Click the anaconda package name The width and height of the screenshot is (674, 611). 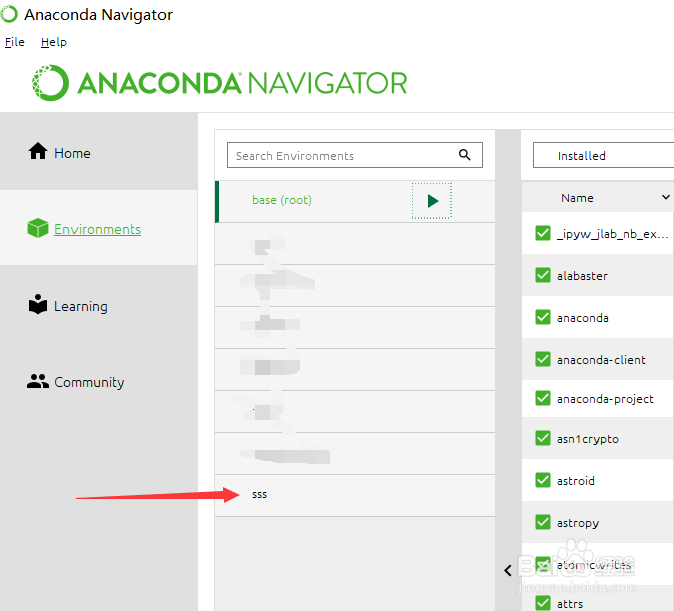582,318
